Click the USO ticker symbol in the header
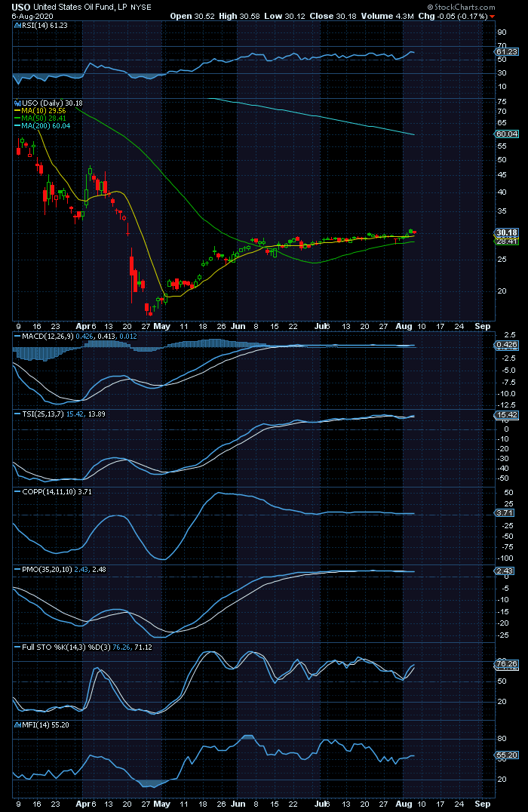Viewport: 528px width, 812px height. (x=21, y=8)
